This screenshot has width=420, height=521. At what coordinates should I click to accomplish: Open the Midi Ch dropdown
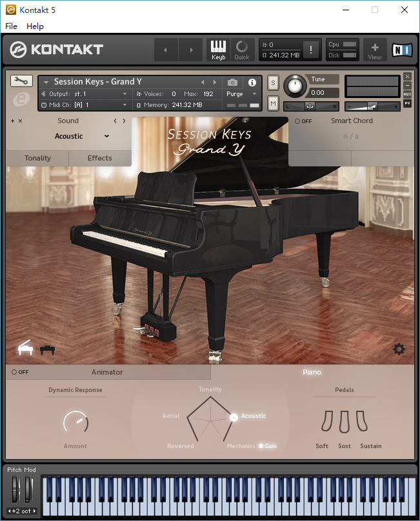tap(84, 105)
